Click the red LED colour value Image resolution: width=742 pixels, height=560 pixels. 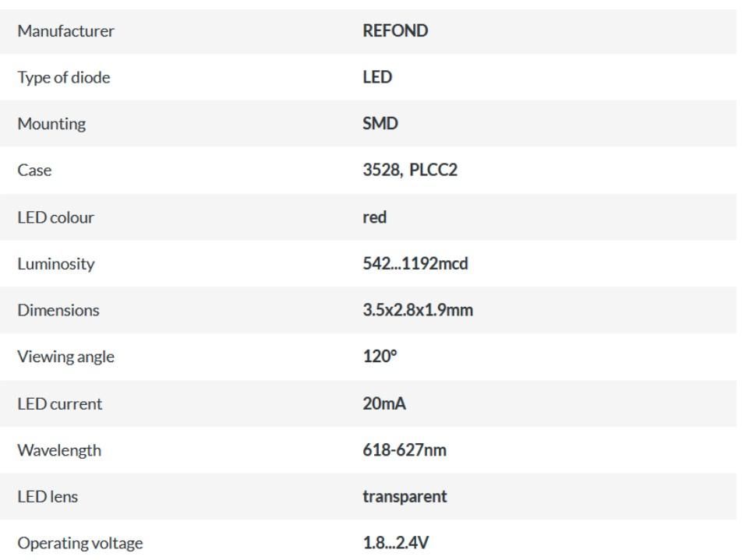click(x=374, y=217)
